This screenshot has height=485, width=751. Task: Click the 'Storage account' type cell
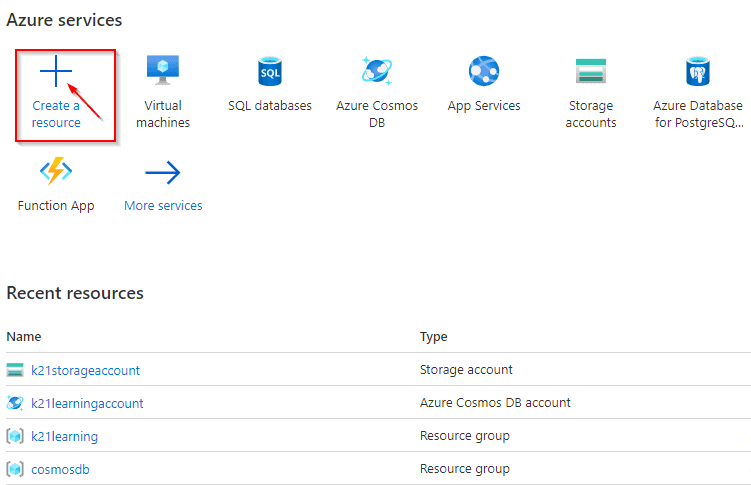click(466, 370)
